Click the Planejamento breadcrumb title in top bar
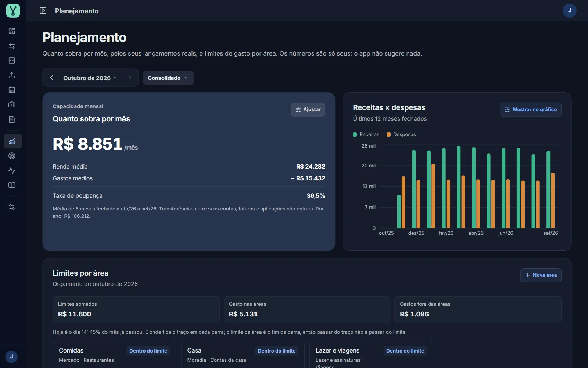This screenshot has width=588, height=368. coord(77,11)
